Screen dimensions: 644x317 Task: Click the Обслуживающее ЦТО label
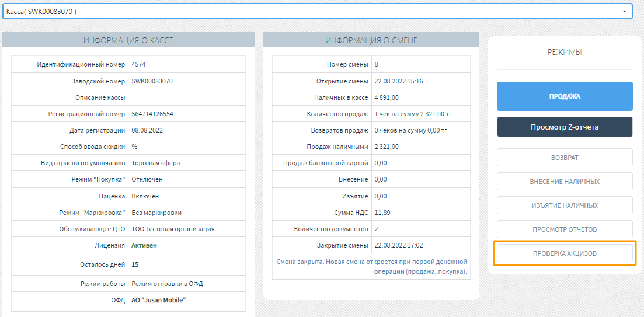(x=92, y=229)
